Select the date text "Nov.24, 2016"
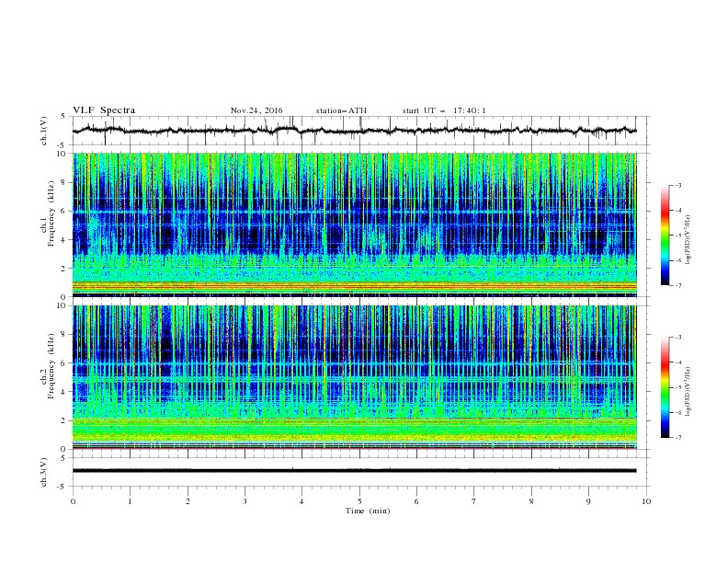 (256, 110)
